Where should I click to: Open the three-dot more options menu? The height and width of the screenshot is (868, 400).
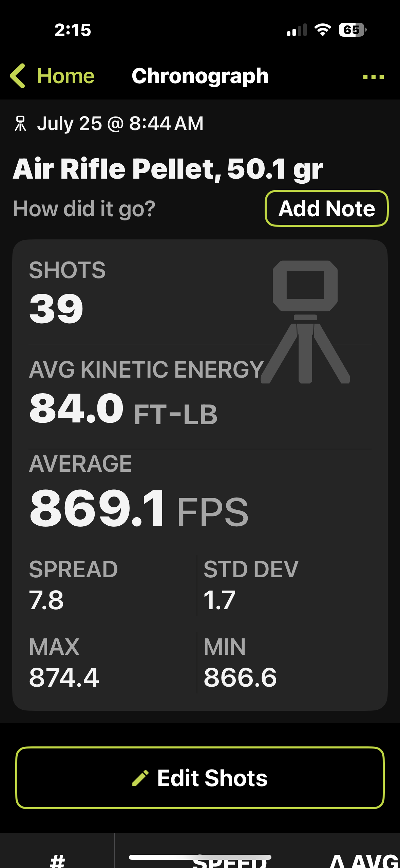click(x=373, y=77)
